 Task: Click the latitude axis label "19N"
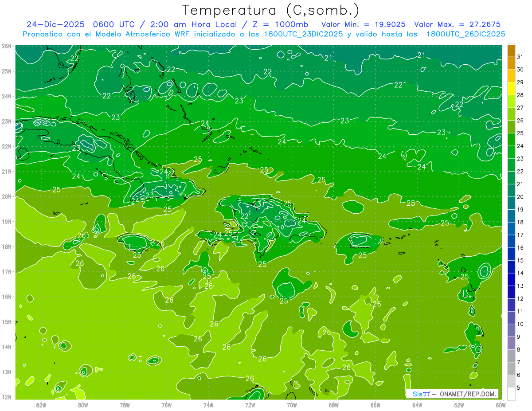pyautogui.click(x=7, y=221)
